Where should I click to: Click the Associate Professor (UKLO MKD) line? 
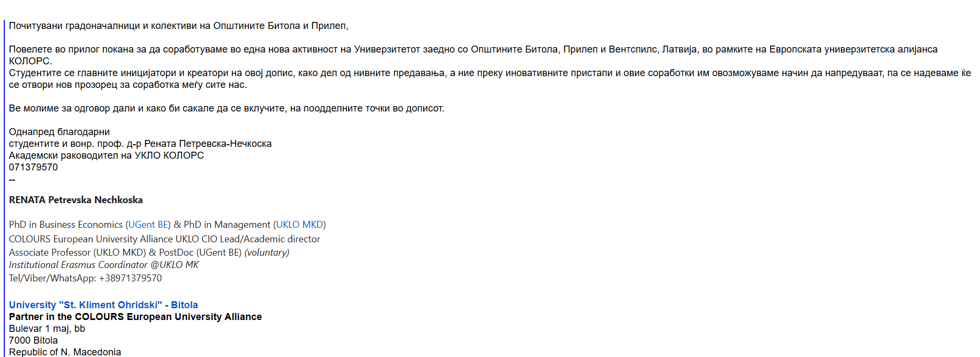(x=149, y=252)
